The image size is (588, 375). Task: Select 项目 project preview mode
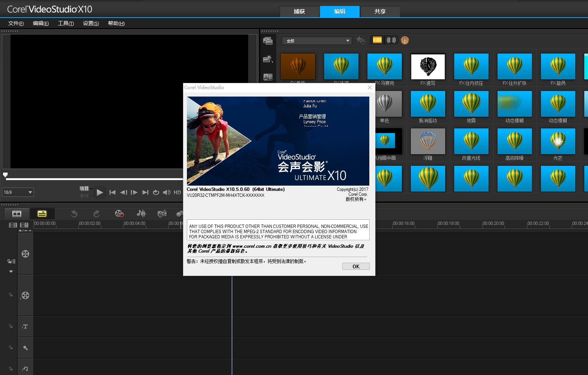click(x=84, y=189)
